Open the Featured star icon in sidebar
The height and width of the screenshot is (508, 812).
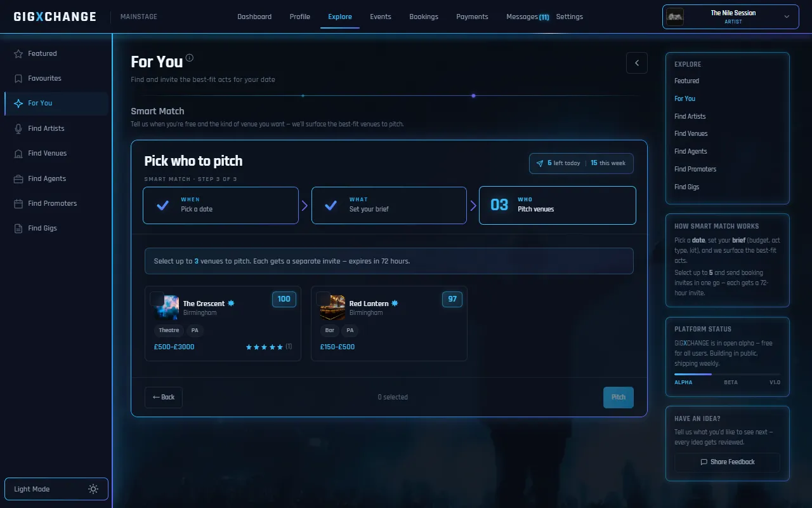tap(18, 54)
